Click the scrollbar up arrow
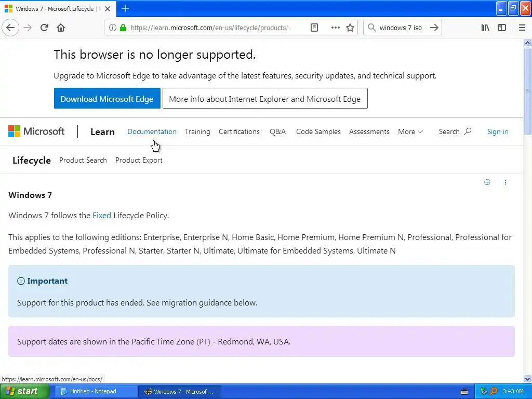The image size is (532, 399). [x=527, y=43]
